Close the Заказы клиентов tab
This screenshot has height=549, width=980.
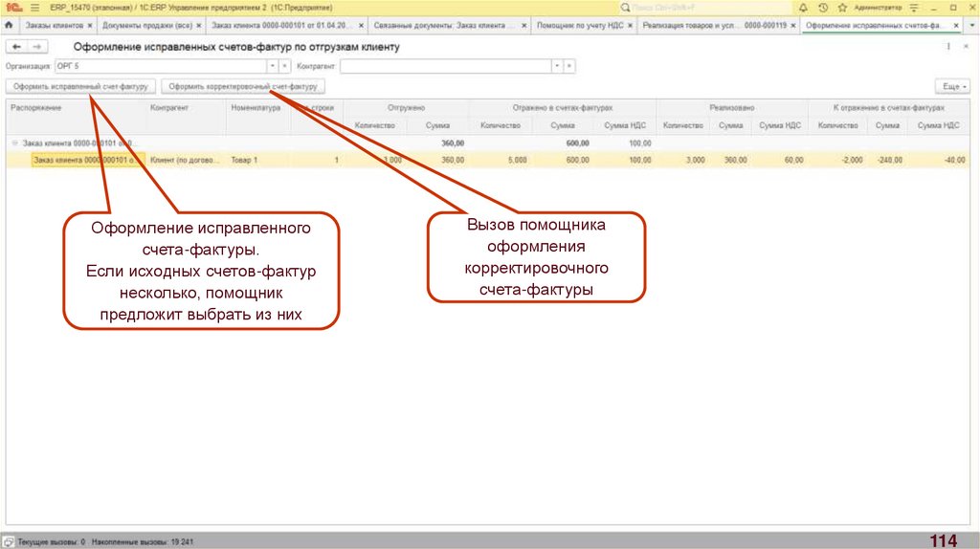click(x=89, y=26)
